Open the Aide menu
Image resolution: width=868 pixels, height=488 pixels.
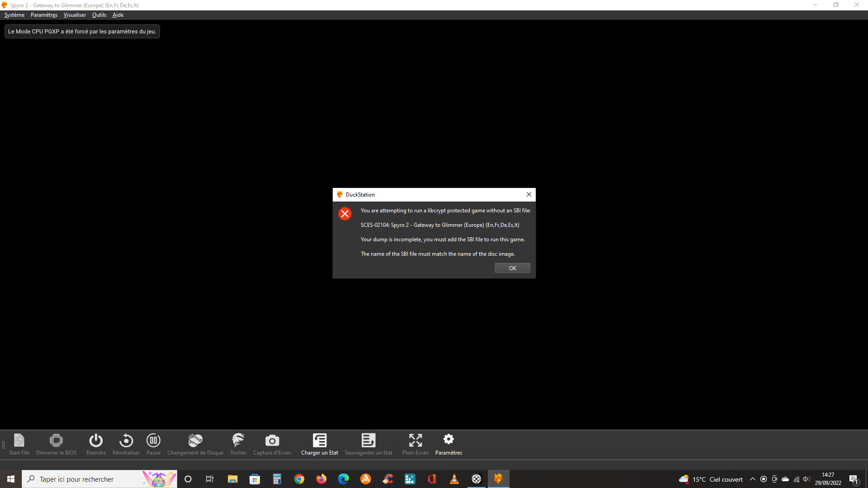[x=118, y=15]
